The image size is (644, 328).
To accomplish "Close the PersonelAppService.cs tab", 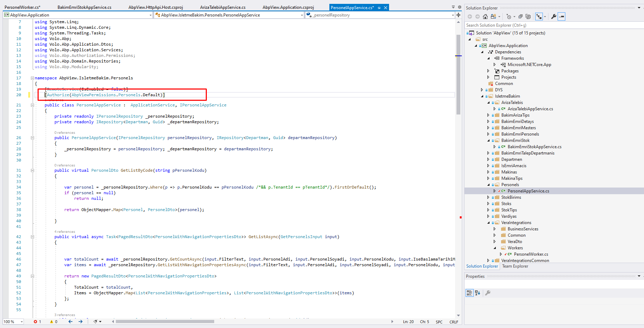I will (x=385, y=8).
